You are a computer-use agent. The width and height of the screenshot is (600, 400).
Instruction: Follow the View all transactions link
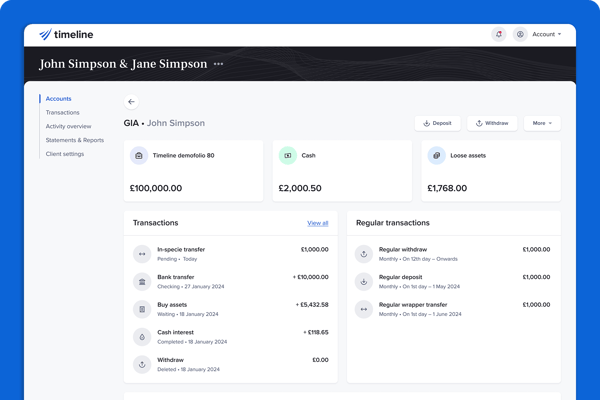pos(317,223)
